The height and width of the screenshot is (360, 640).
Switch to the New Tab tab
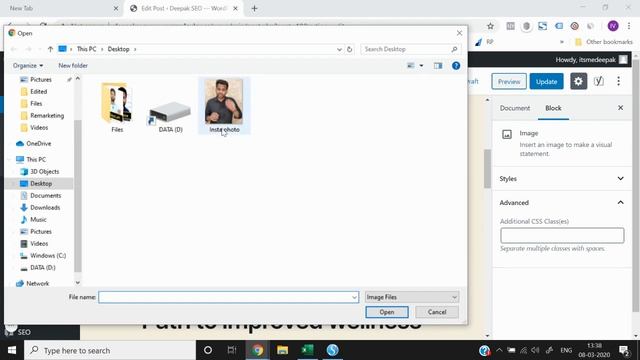click(x=61, y=8)
